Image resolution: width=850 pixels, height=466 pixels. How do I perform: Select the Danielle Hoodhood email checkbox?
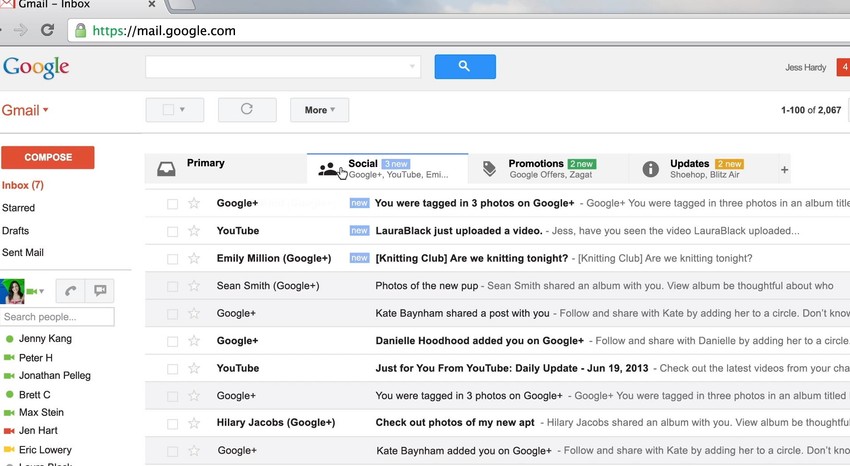click(x=172, y=341)
